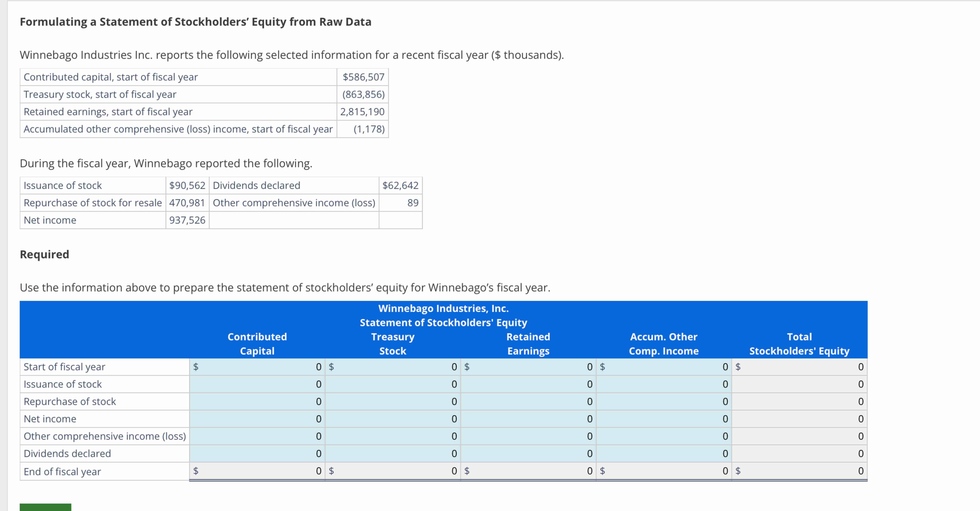
Task: Click Retained Earnings field for Net income
Action: pyautogui.click(x=528, y=419)
